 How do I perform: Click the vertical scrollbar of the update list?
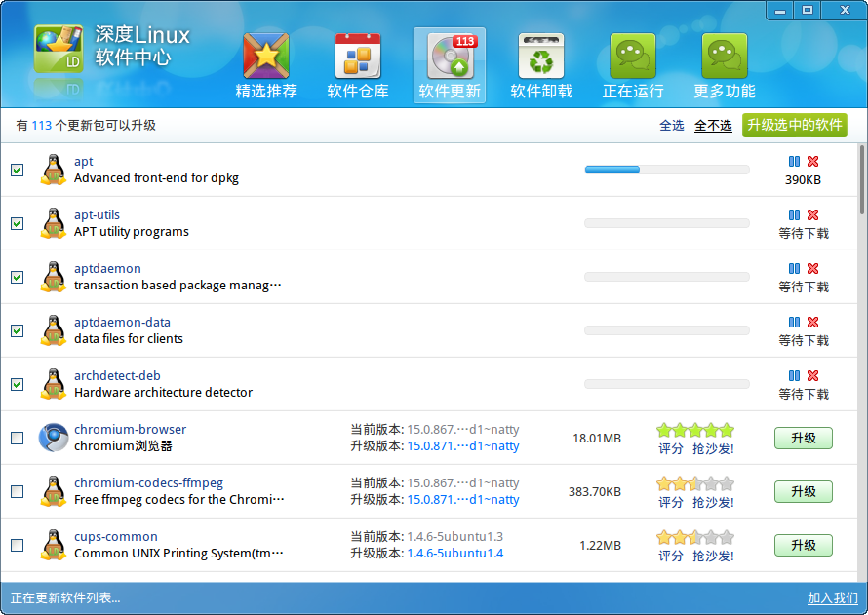pos(861,179)
